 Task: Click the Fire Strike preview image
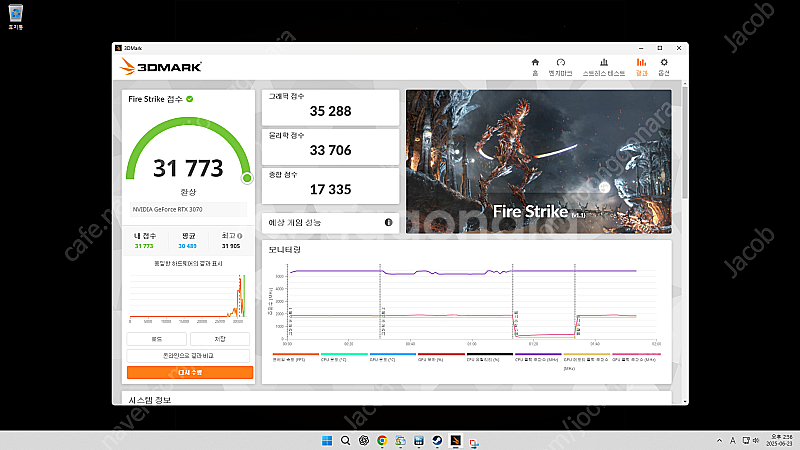538,160
